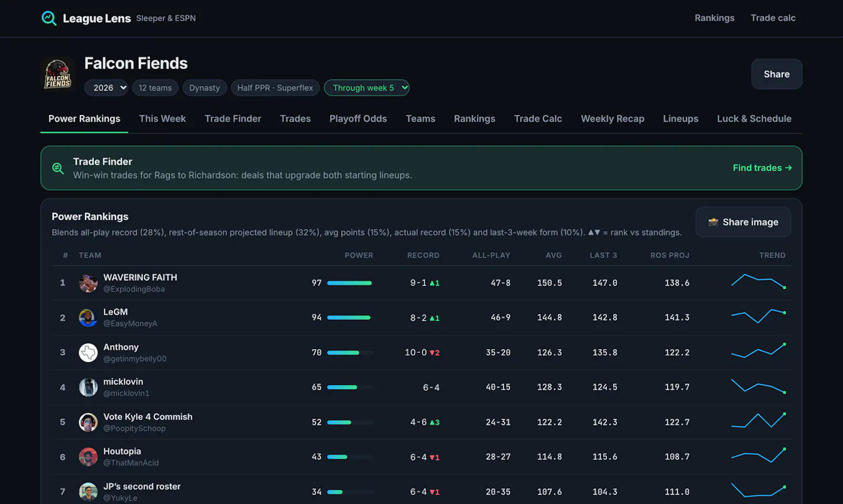Click the @EasyMoneyA handle
This screenshot has height=504, width=843.
[130, 324]
